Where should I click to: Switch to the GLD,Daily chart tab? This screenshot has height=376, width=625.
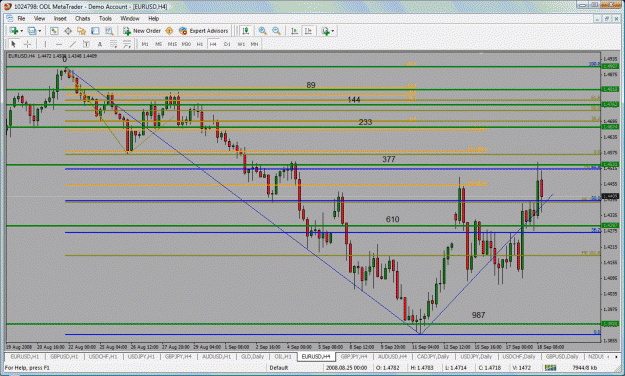coord(252,356)
